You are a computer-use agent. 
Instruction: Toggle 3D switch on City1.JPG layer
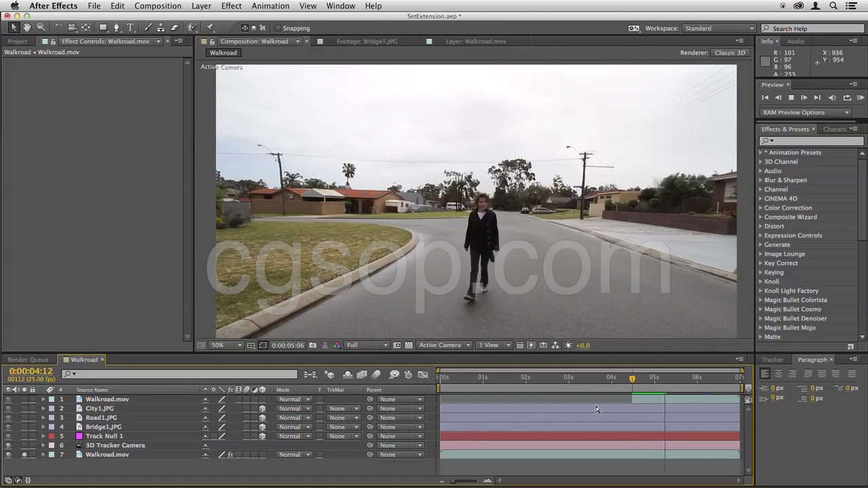tap(262, 409)
